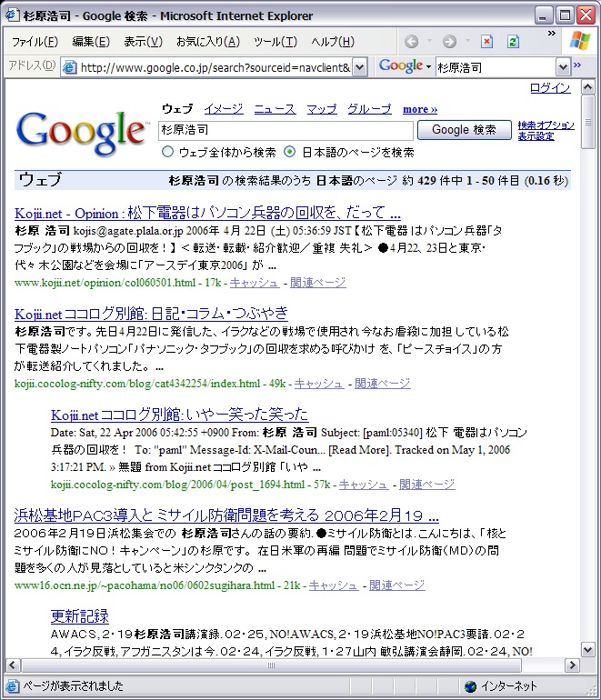
Task: Expand the toolbar overflow chevron near Windows logo
Action: pyautogui.click(x=552, y=34)
